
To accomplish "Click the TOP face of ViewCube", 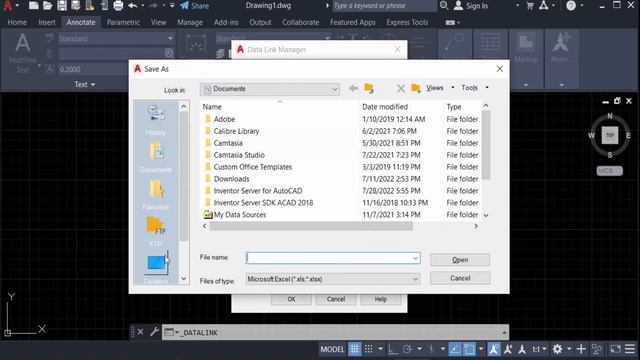I will click(610, 135).
